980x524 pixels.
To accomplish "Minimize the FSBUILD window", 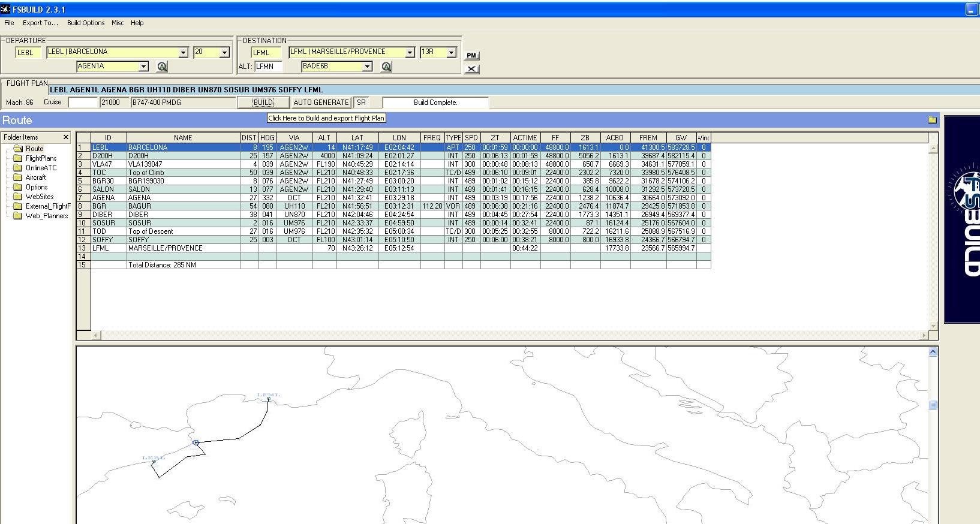I will tap(971, 9).
